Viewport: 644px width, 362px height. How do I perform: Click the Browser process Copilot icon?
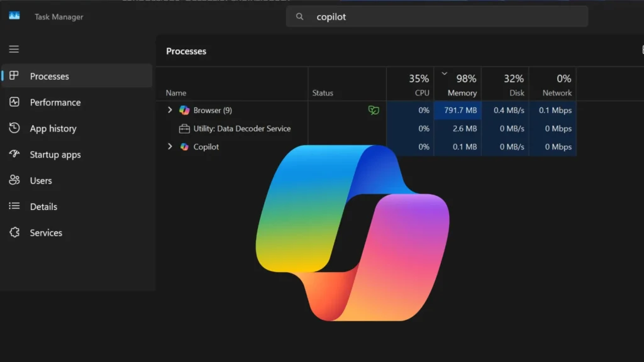coord(184,110)
